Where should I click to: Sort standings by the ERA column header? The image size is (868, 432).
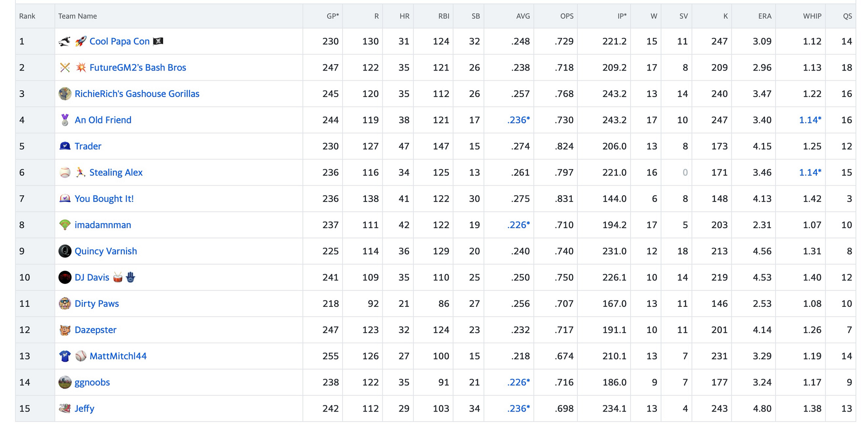pyautogui.click(x=764, y=16)
